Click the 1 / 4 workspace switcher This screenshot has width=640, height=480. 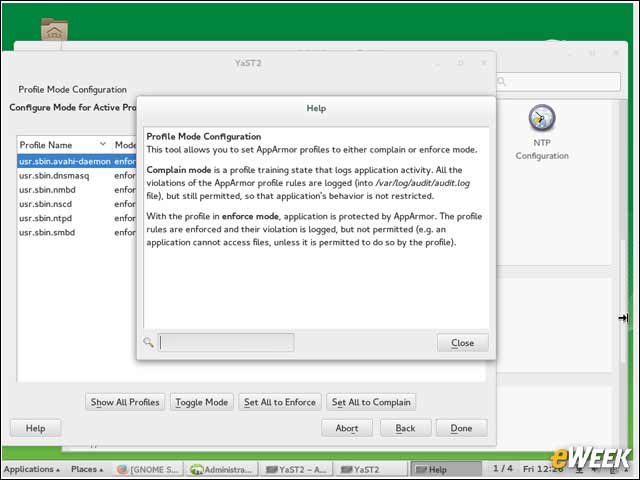502,469
